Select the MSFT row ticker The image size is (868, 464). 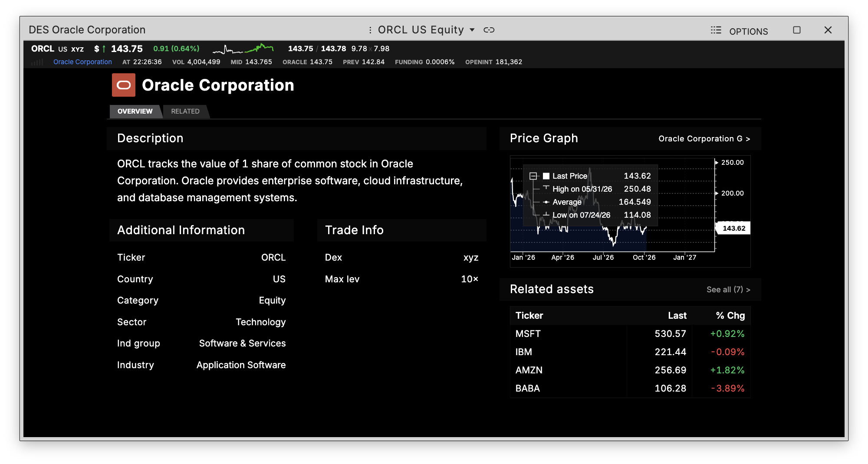pos(528,334)
